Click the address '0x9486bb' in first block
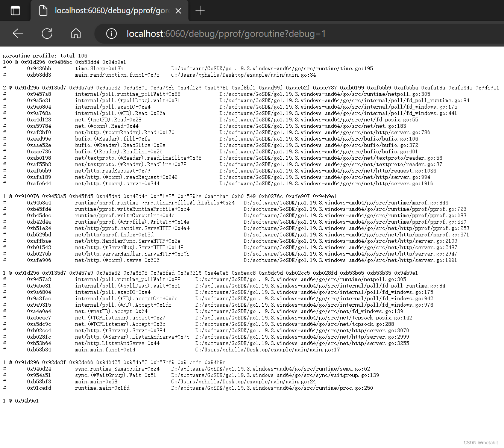Image resolution: width=504 pixels, height=448 pixels. [39, 68]
